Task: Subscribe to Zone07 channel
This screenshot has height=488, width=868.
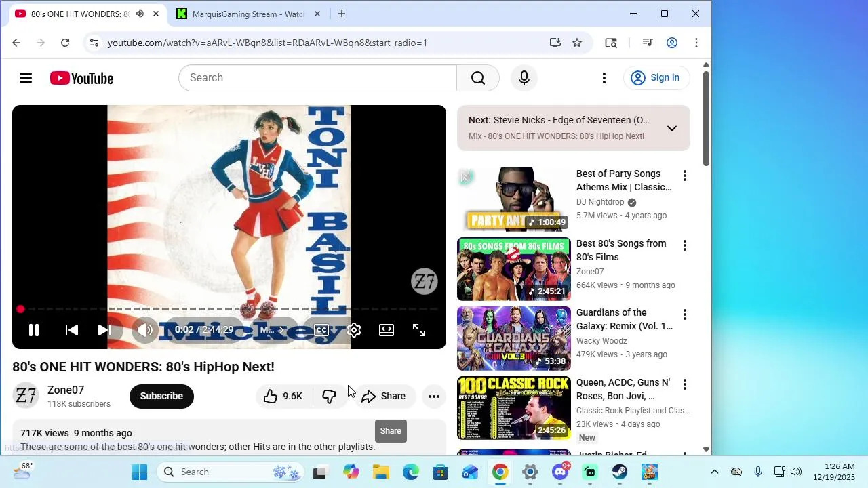Action: 161,396
